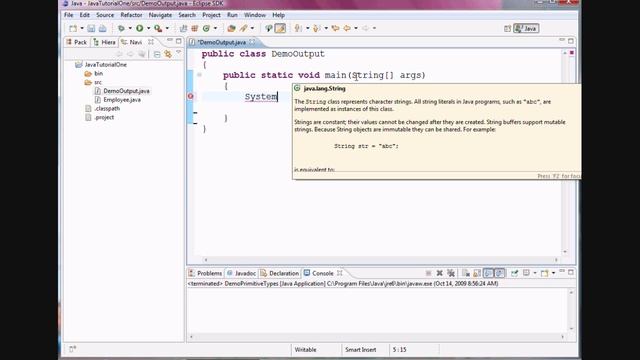Click the New file toolbar icon

[73, 28]
